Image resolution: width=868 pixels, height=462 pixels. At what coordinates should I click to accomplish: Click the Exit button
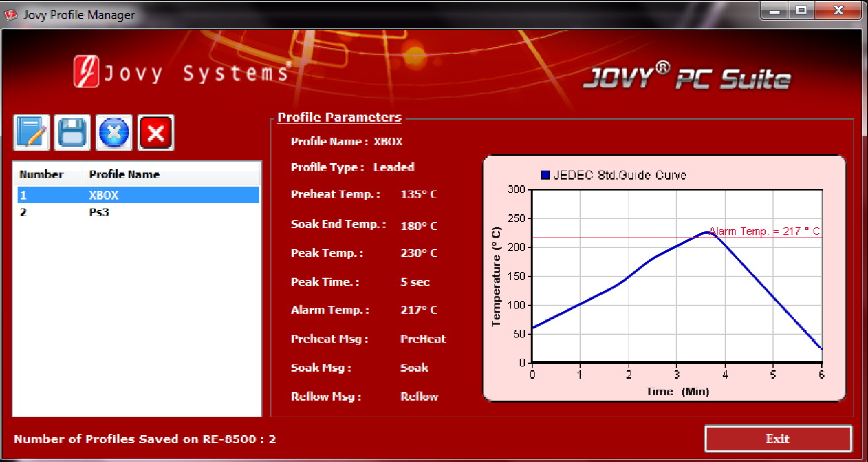click(x=778, y=439)
